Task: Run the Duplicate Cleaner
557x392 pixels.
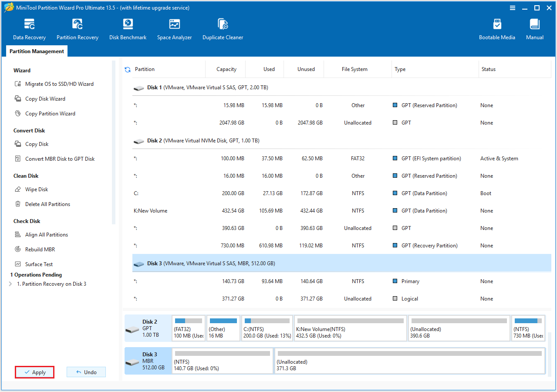Action: [x=223, y=28]
